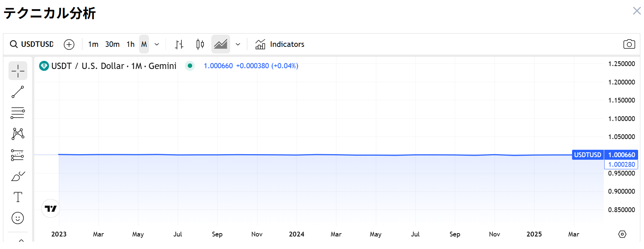Screen dimensions: 644x249
Task: Select the crosshair cursor tool
Action: click(18, 70)
